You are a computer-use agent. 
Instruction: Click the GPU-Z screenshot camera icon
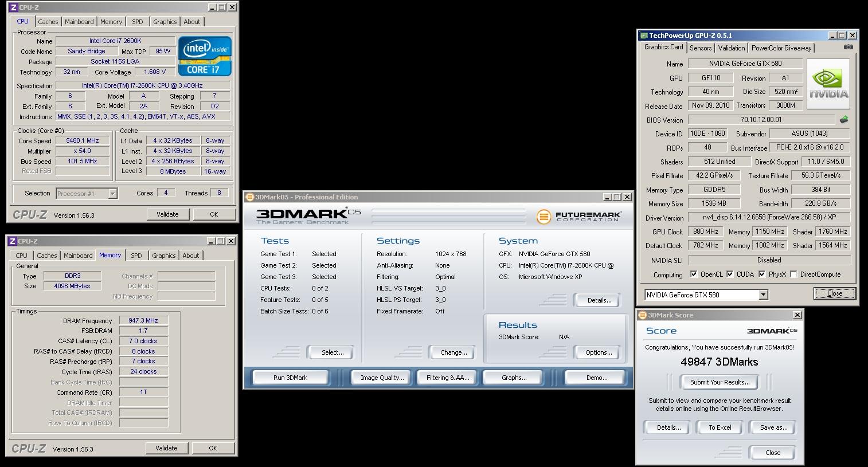tap(849, 48)
